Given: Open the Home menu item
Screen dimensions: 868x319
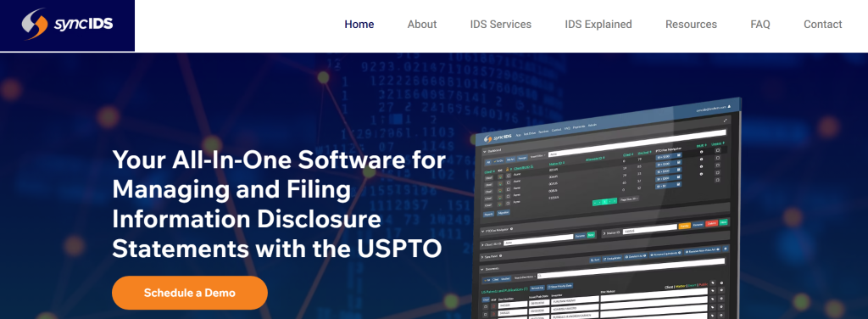Looking at the screenshot, I should 359,25.
